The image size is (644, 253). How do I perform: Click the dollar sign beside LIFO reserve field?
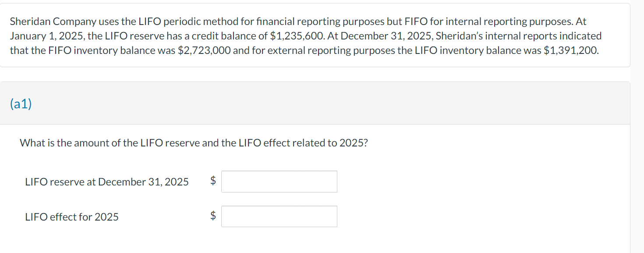point(213,181)
